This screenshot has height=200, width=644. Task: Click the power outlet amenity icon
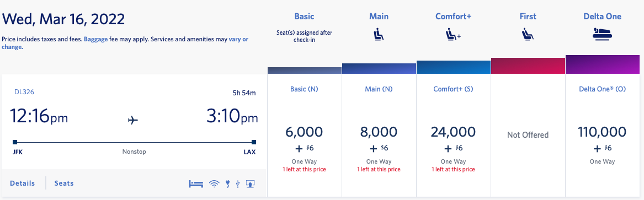coord(227,183)
